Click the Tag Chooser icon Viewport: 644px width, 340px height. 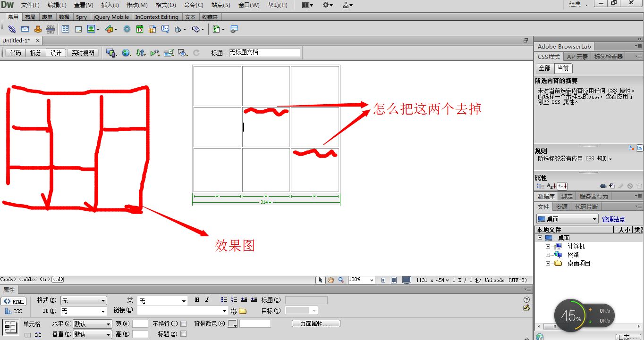[234, 29]
